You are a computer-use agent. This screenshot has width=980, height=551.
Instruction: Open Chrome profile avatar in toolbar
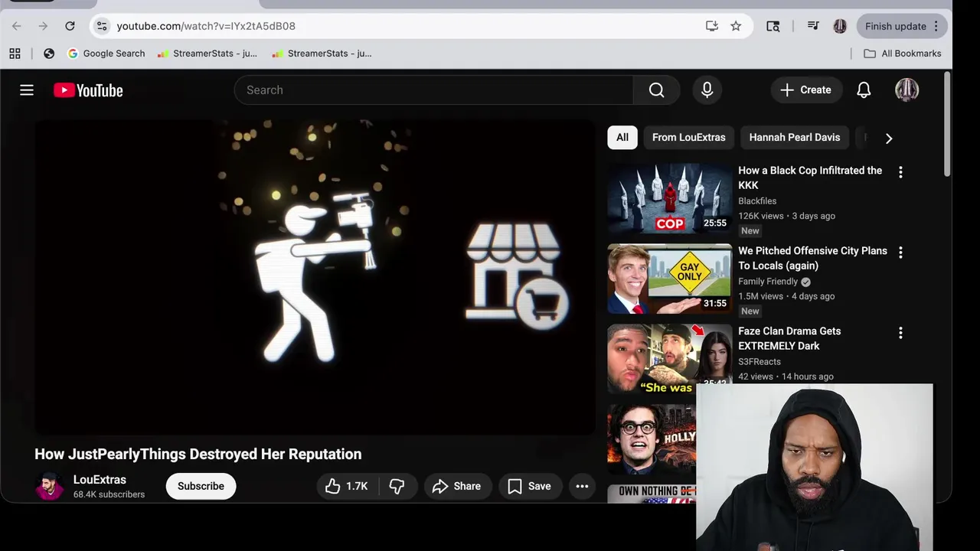click(840, 26)
